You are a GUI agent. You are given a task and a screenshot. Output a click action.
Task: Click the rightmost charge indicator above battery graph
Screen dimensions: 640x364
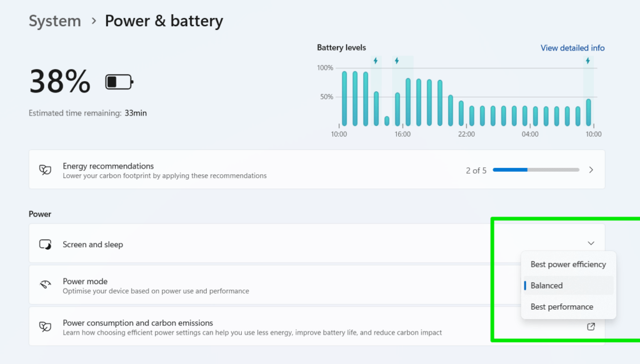(x=588, y=60)
